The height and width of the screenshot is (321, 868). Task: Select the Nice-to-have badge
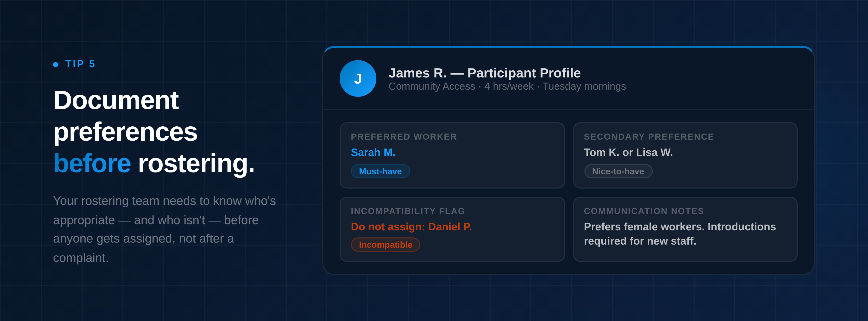point(618,171)
